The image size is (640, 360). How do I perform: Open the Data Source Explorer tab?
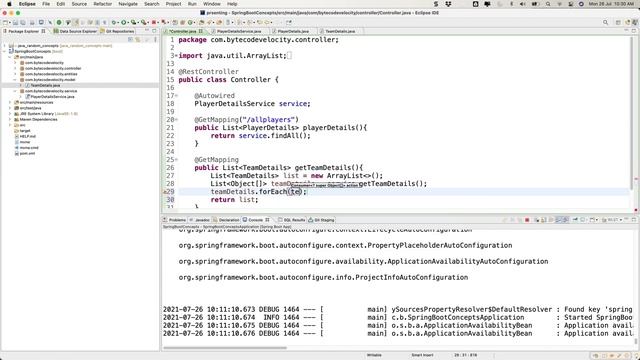pos(75,31)
